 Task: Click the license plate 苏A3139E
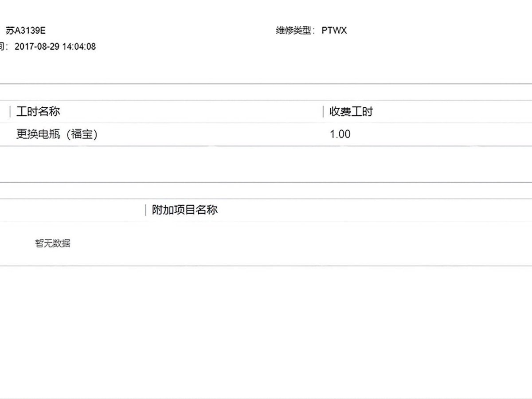click(x=25, y=31)
